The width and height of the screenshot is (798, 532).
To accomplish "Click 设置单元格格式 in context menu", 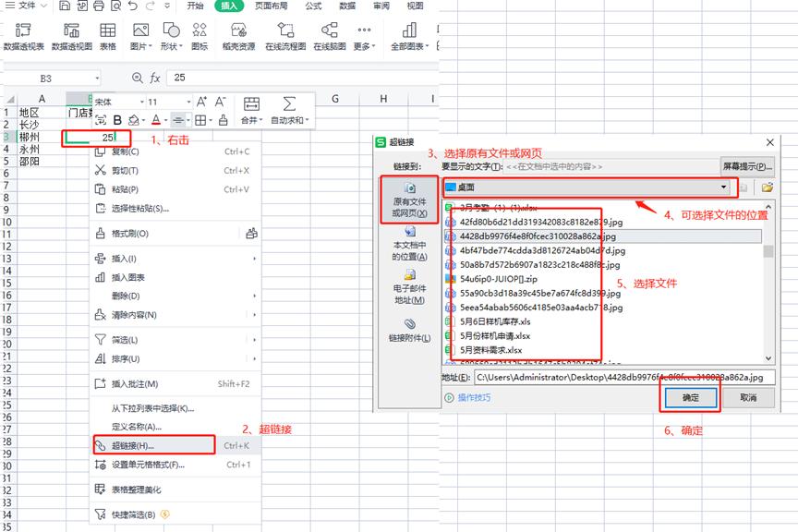I will point(148,465).
